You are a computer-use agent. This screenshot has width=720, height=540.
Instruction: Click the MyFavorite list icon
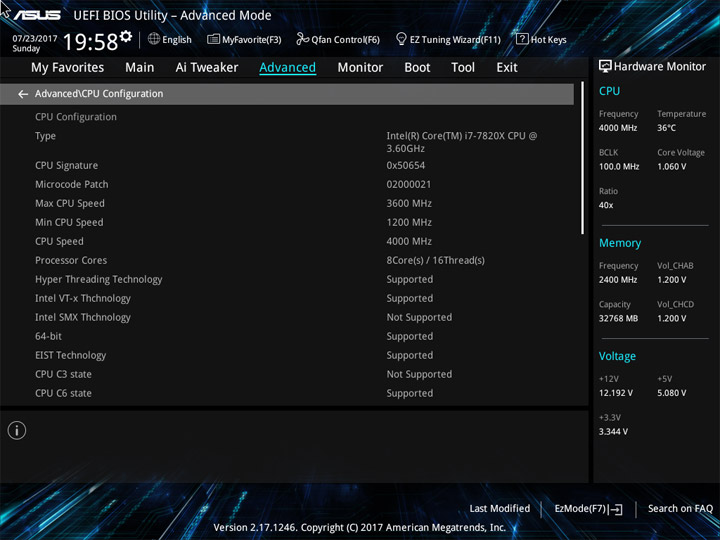click(214, 39)
